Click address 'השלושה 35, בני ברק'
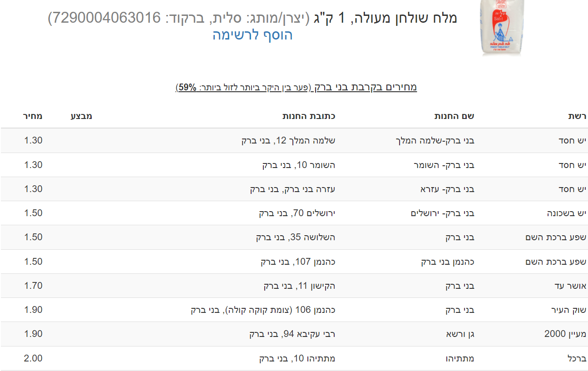The image size is (588, 371). (x=296, y=237)
